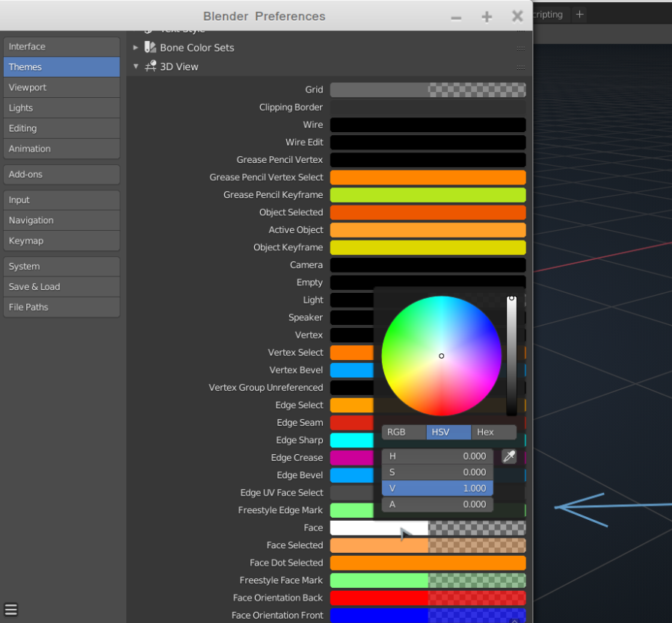Click the Freestyle Edge Mark green swatch
Screen dimensions: 672x623
351,510
